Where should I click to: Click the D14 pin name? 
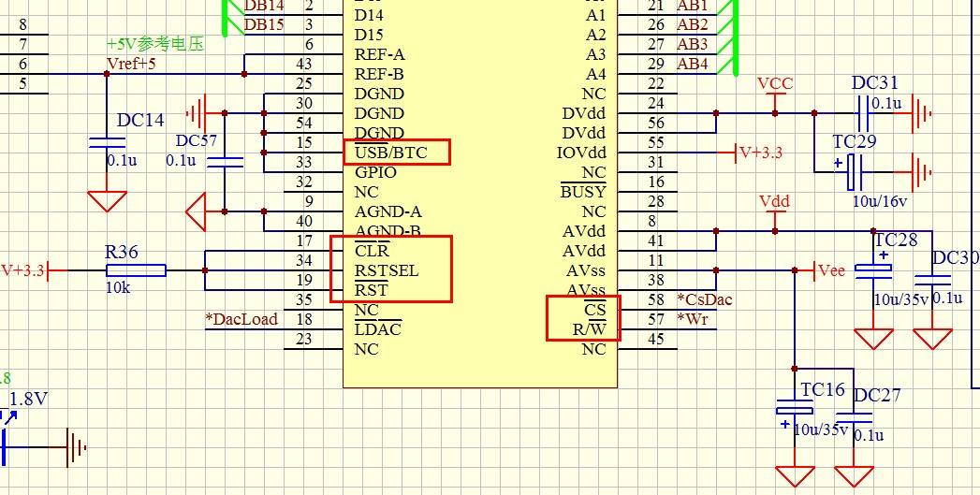pyautogui.click(x=369, y=15)
